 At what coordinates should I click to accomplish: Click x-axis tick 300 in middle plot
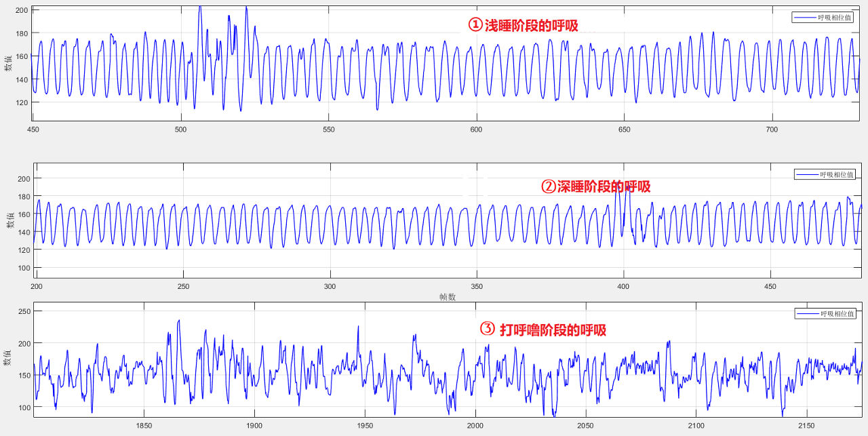click(x=330, y=287)
